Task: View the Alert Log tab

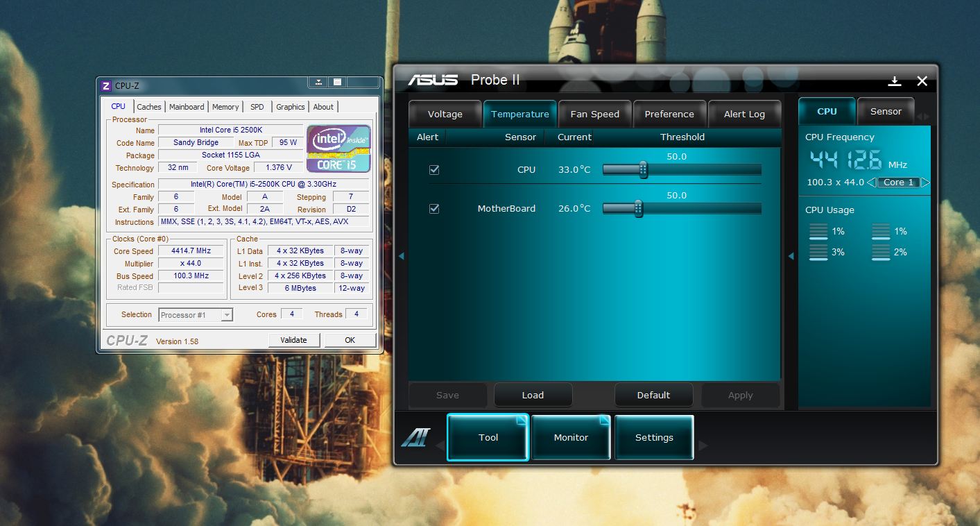Action: 744,114
